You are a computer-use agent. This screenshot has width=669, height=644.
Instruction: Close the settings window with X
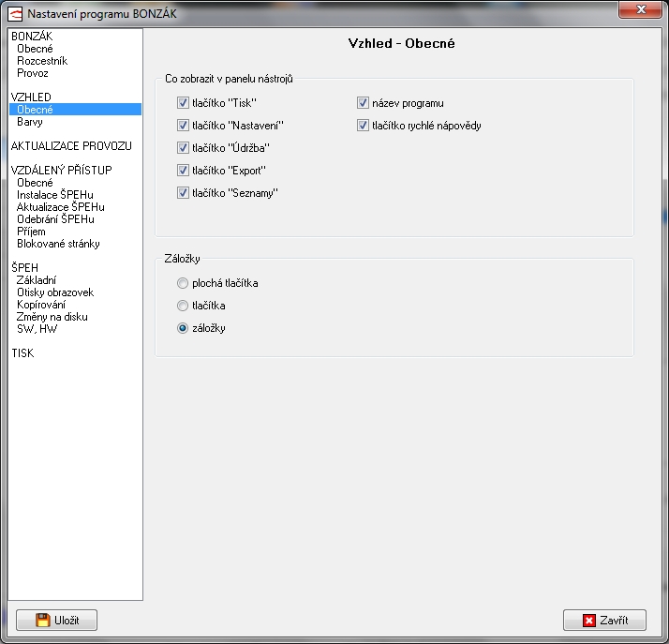(x=640, y=9)
